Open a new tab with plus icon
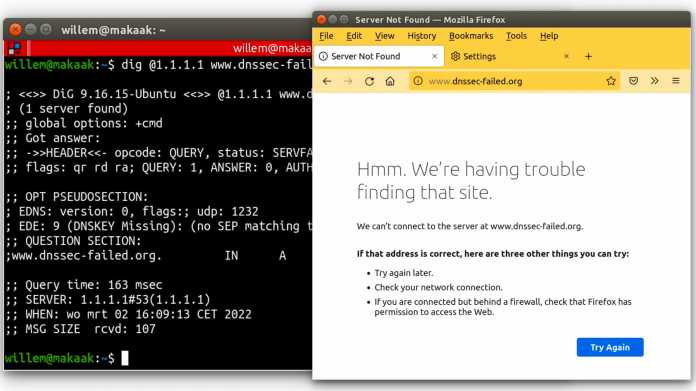696x391 pixels. tap(589, 56)
